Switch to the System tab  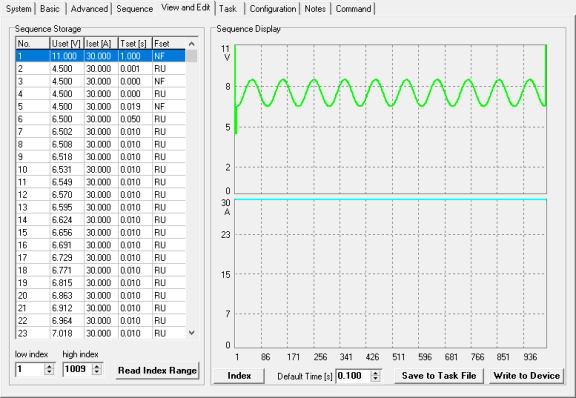coord(18,8)
